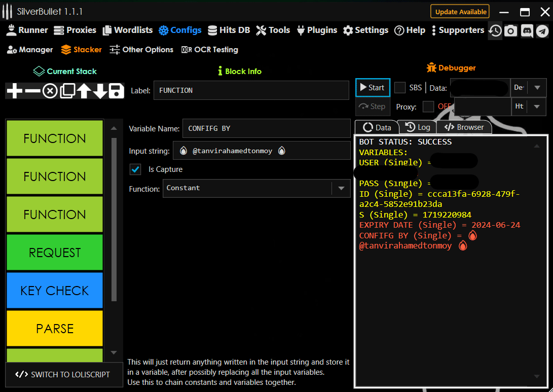The image size is (553, 392).
Task: Open the Help section
Action: tap(410, 30)
